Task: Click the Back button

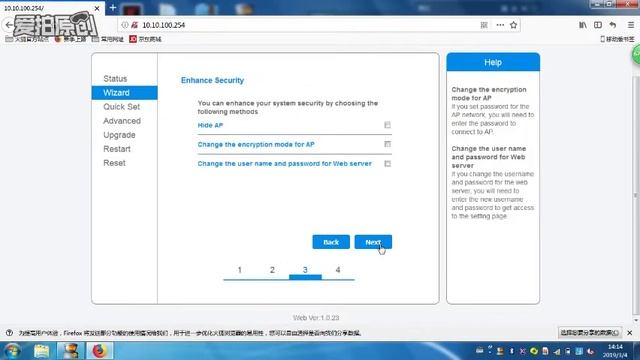Action: (331, 242)
